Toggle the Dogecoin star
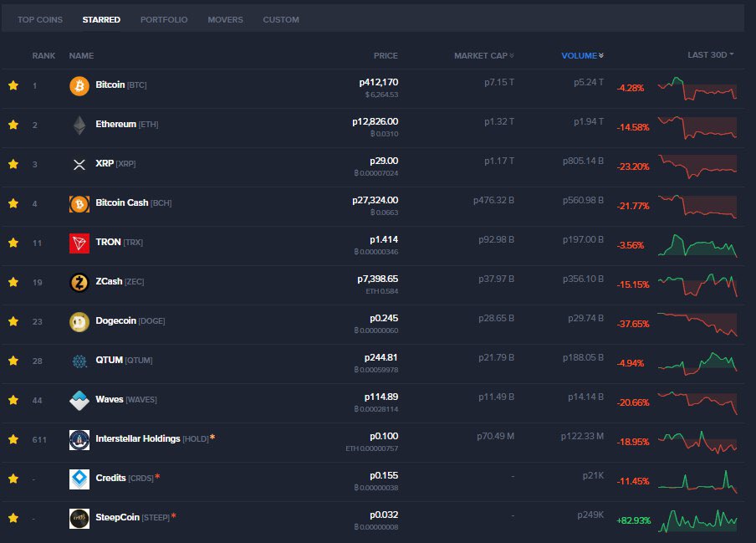 click(x=13, y=321)
